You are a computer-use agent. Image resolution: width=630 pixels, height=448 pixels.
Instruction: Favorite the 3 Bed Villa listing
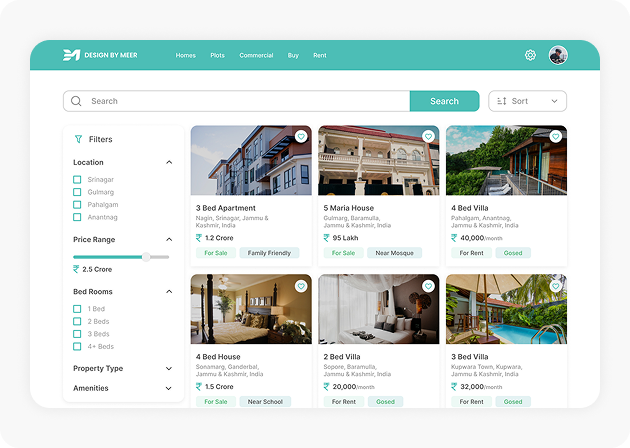pyautogui.click(x=556, y=286)
